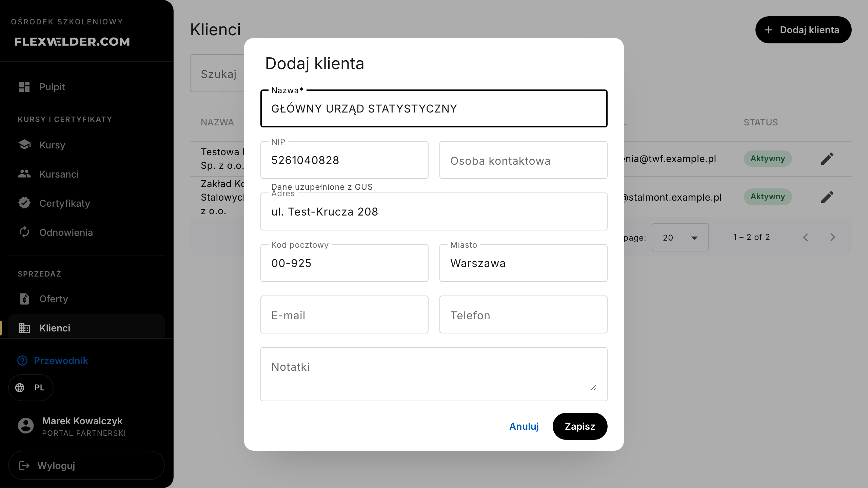Go to next page chevron
The height and width of the screenshot is (488, 868).
(833, 237)
